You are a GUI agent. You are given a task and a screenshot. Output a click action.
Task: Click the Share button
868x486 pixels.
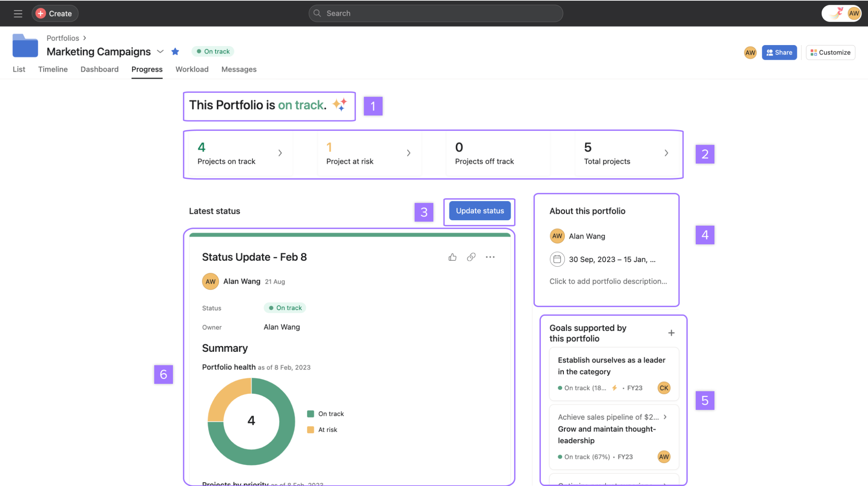pos(779,53)
